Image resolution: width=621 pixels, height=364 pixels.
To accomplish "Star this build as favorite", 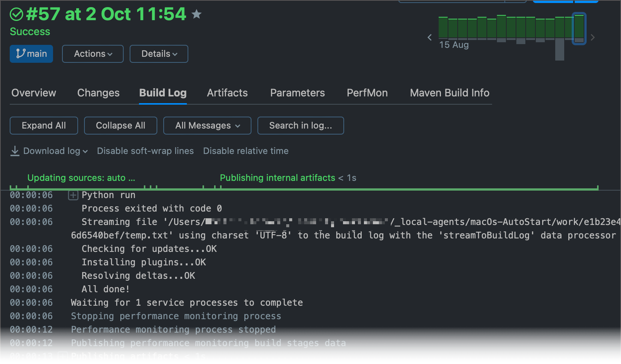I will pyautogui.click(x=197, y=14).
